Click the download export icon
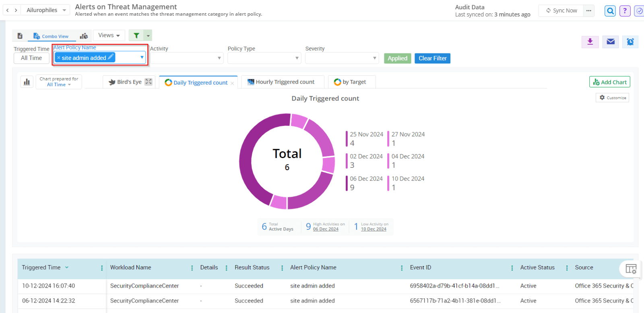 tap(590, 42)
